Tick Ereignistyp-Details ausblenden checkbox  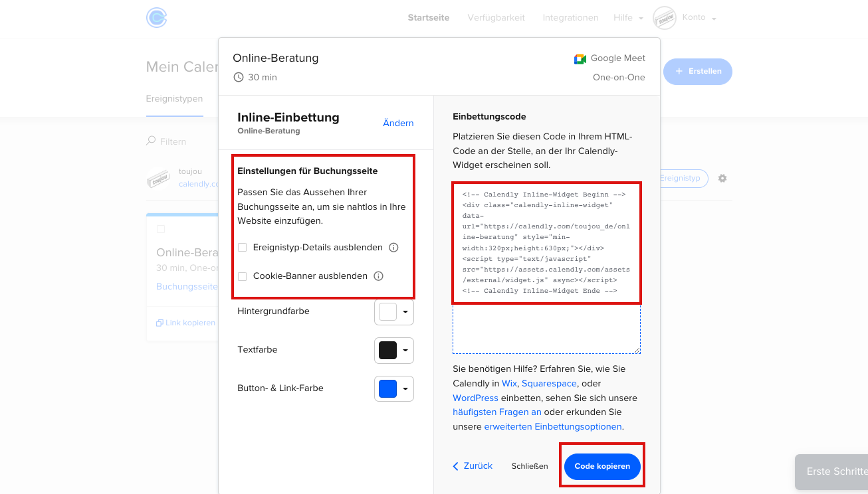coord(243,248)
